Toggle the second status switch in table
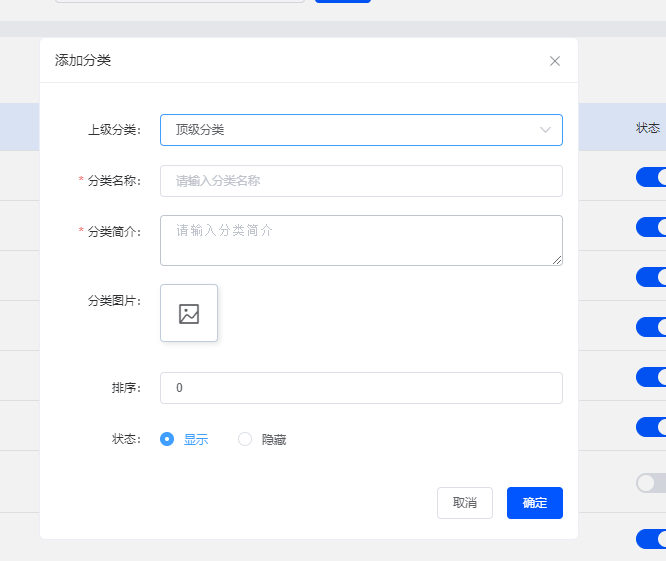The width and height of the screenshot is (666, 561). 651,227
